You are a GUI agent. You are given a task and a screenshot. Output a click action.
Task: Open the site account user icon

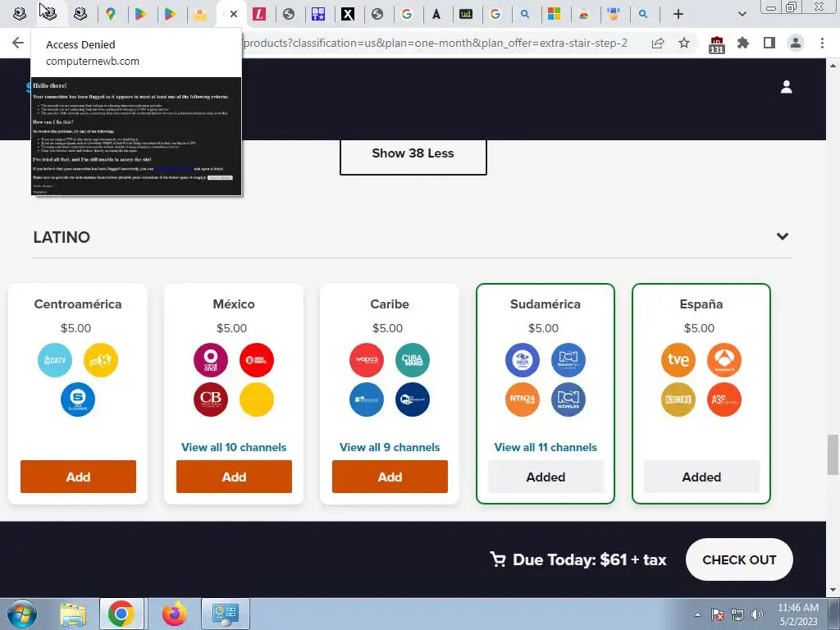[787, 87]
